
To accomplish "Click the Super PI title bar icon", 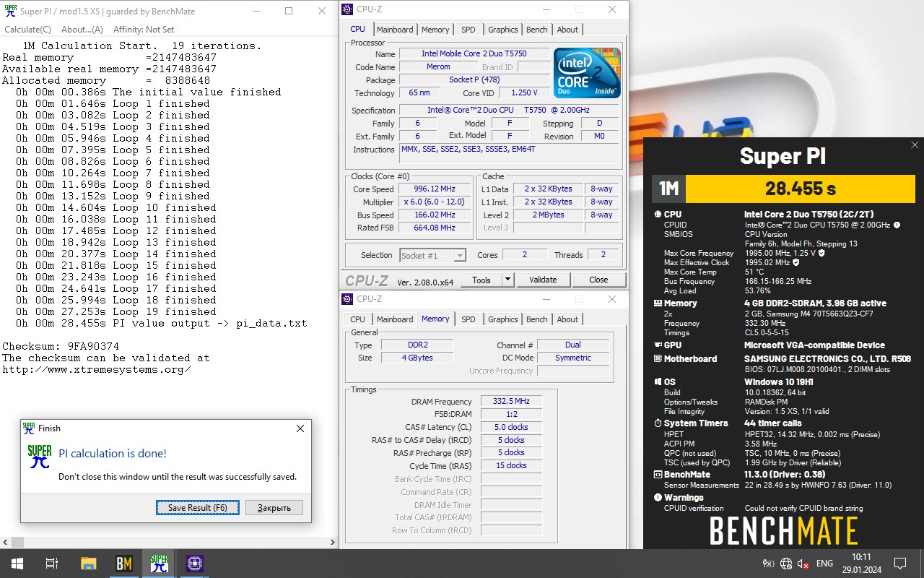I will tap(9, 11).
